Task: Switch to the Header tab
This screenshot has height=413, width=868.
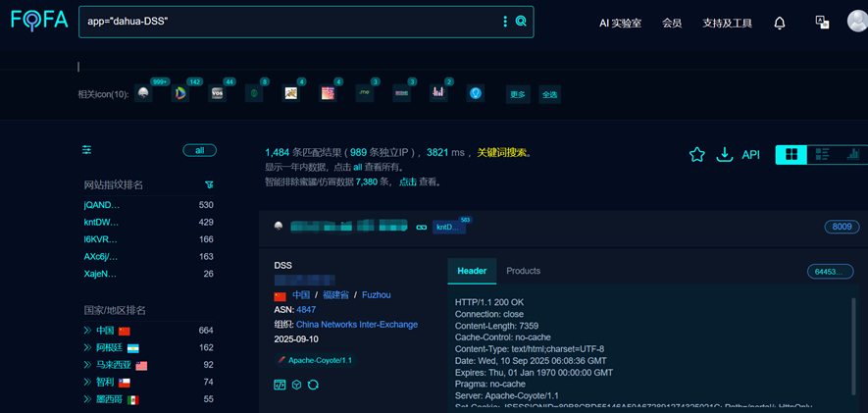Action: pyautogui.click(x=472, y=271)
